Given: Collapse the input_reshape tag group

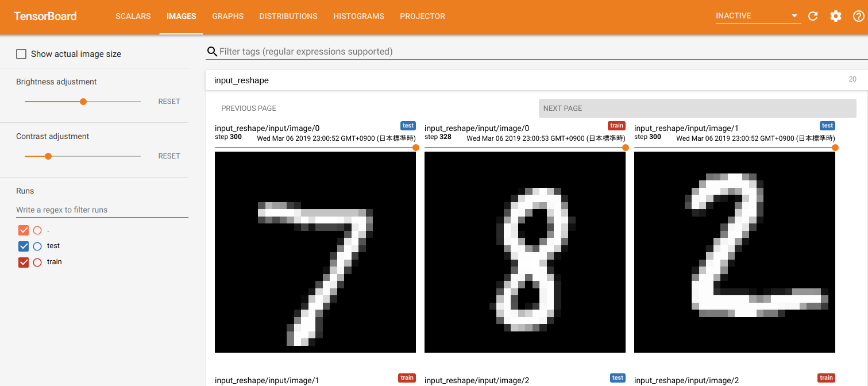Looking at the screenshot, I should tap(537, 80).
